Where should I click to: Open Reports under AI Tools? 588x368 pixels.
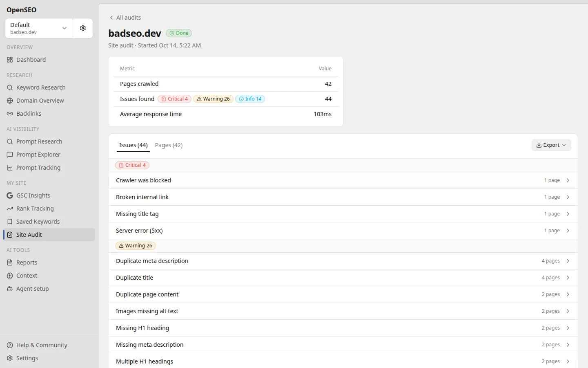pyautogui.click(x=49, y=263)
